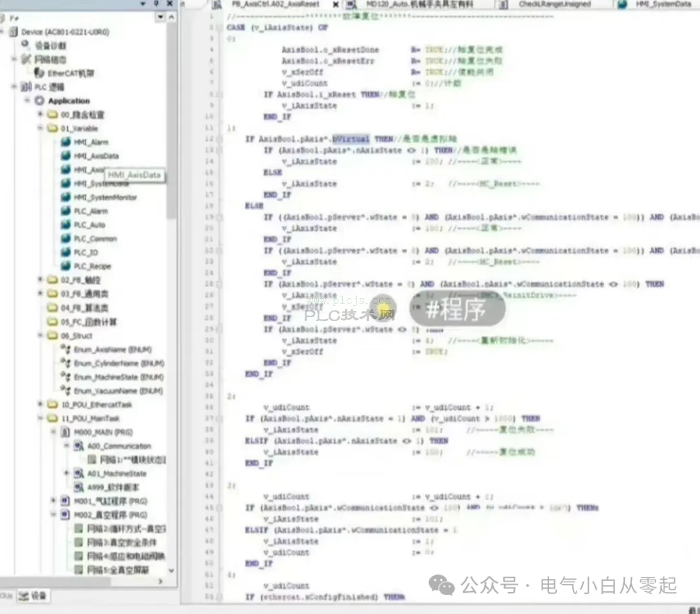Click the device tree vertical scrollbar
700x614 pixels.
(171, 121)
